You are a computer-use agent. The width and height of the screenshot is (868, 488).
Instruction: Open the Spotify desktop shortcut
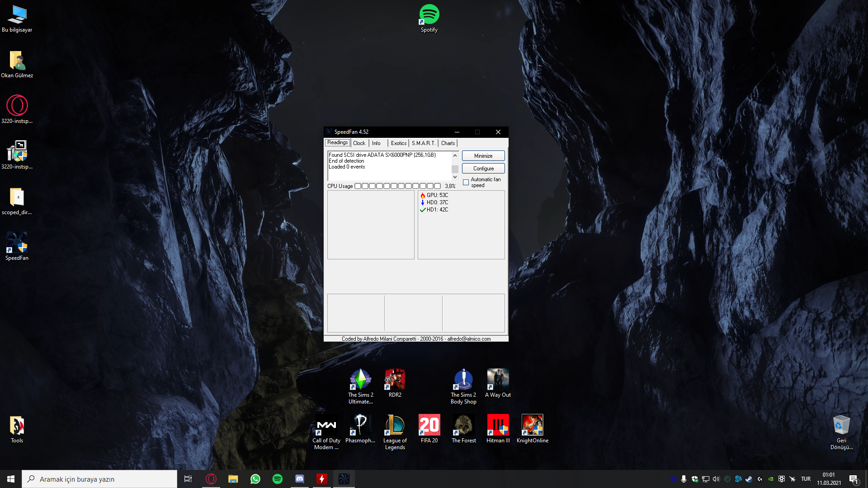click(x=429, y=19)
